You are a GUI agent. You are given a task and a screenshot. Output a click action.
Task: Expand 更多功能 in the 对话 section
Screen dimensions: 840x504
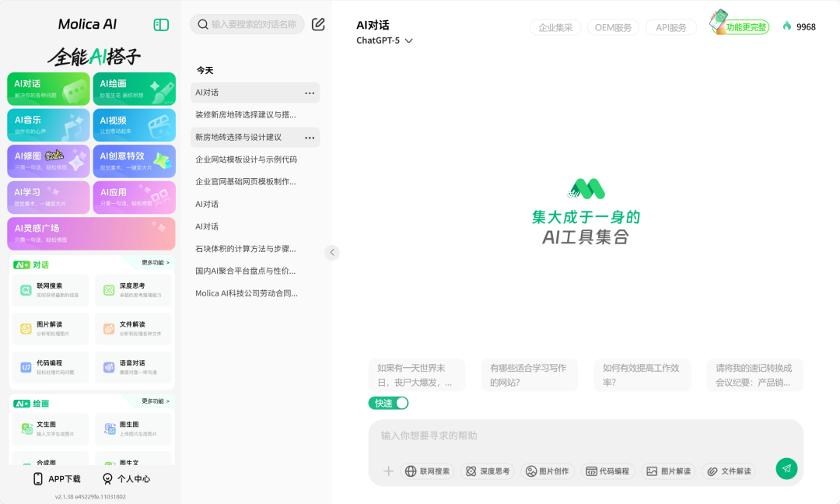(156, 262)
